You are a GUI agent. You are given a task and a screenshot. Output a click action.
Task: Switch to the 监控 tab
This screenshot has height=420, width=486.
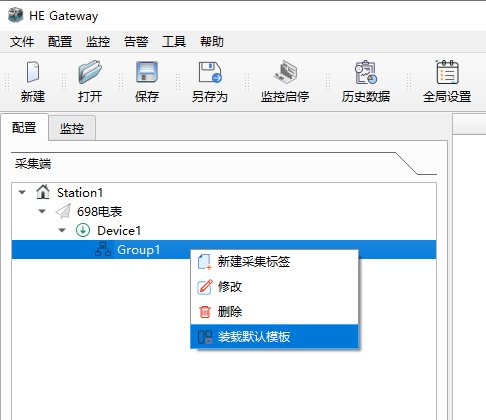coord(72,128)
